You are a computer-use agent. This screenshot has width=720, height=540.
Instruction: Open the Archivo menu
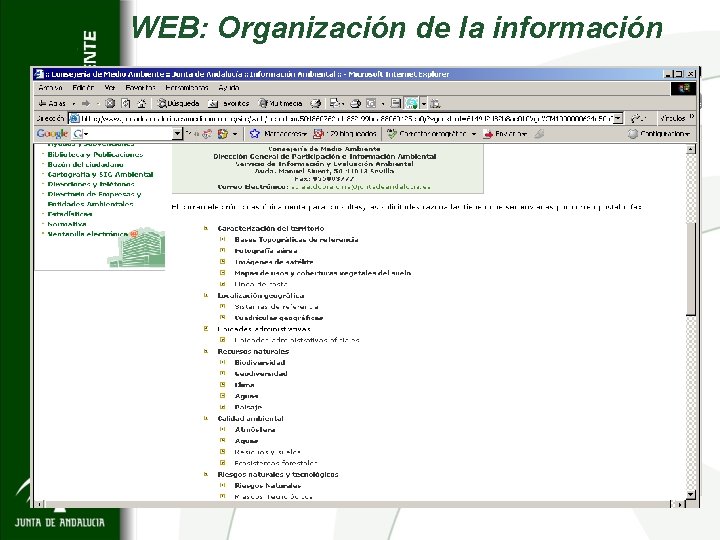tap(51, 88)
